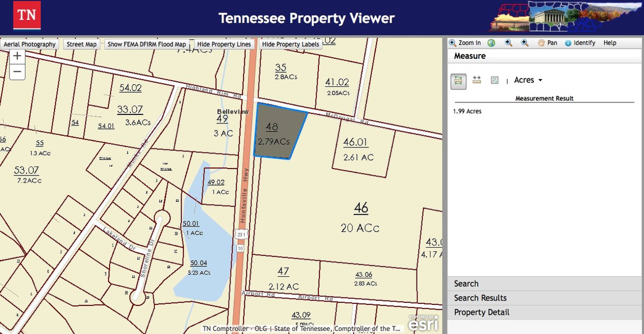The image size is (644, 334).
Task: Toggle Hide Property Lines
Action: point(224,44)
